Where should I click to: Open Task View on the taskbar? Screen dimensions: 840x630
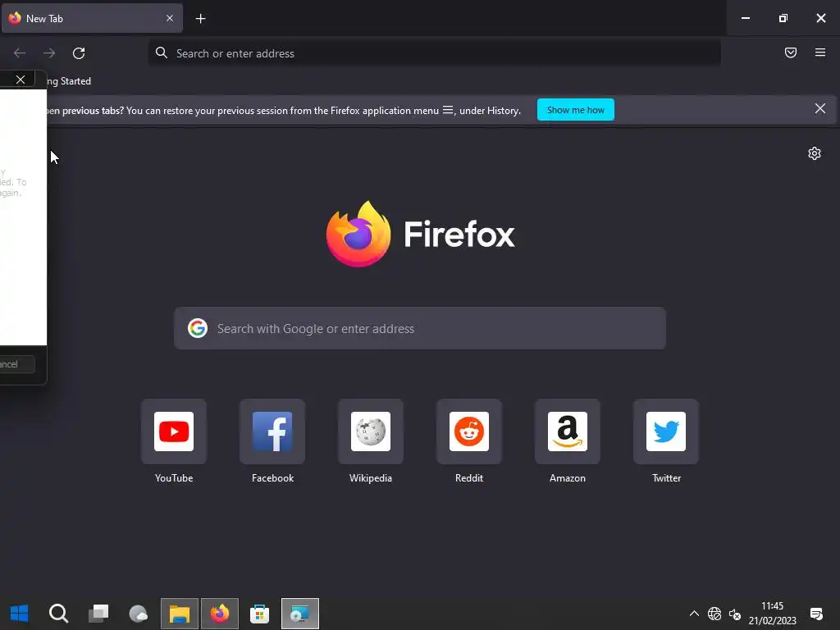click(x=98, y=614)
